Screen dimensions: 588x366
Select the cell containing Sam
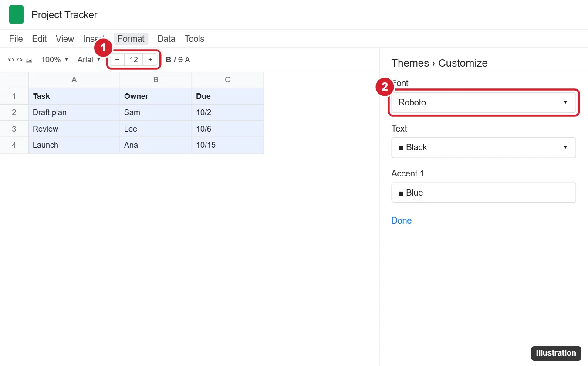tap(156, 112)
